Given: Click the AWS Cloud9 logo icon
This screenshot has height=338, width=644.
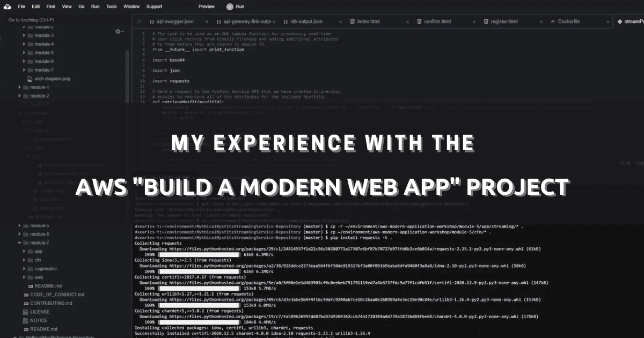Looking at the screenshot, I should [7, 6].
